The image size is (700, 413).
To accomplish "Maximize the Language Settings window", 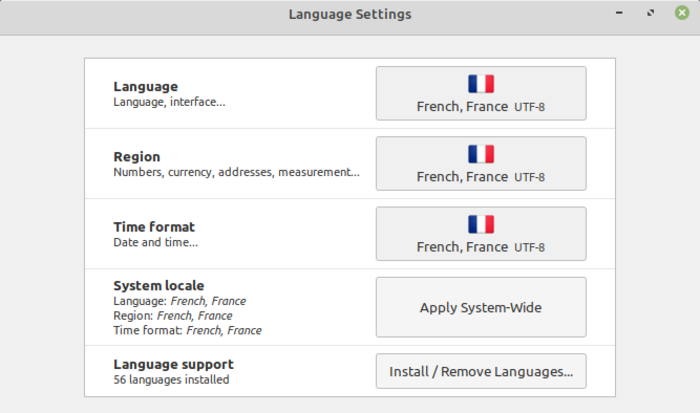I will click(x=651, y=14).
